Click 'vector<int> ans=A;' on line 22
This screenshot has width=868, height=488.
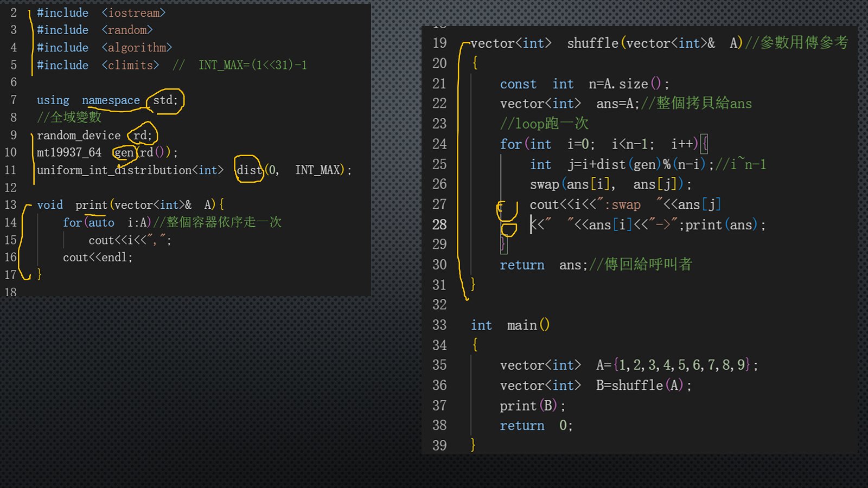point(570,103)
